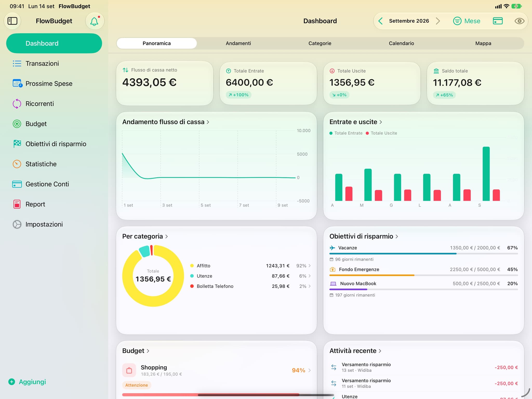Click the green plus Aggiungi icon
This screenshot has height=399, width=532.
11,382
